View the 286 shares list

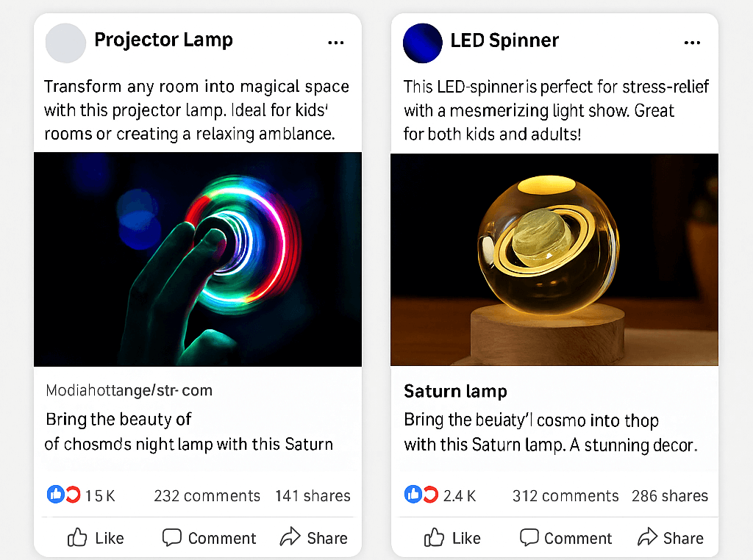coord(669,496)
